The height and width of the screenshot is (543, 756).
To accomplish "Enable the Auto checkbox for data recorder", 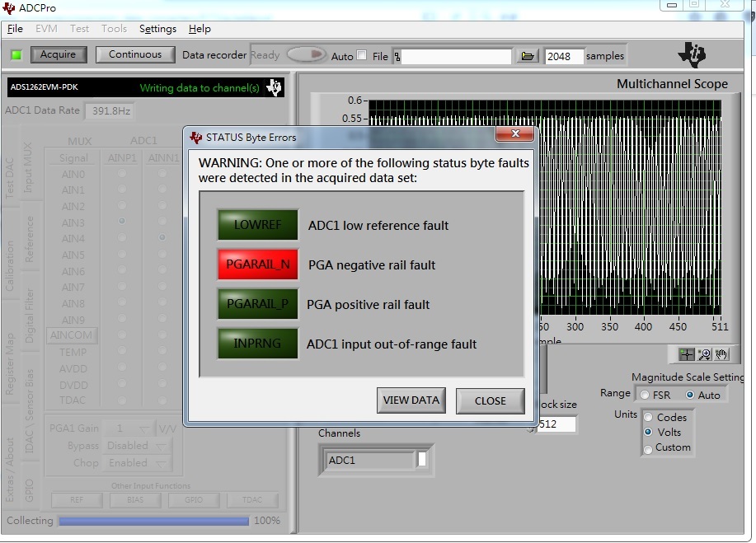I will point(362,55).
